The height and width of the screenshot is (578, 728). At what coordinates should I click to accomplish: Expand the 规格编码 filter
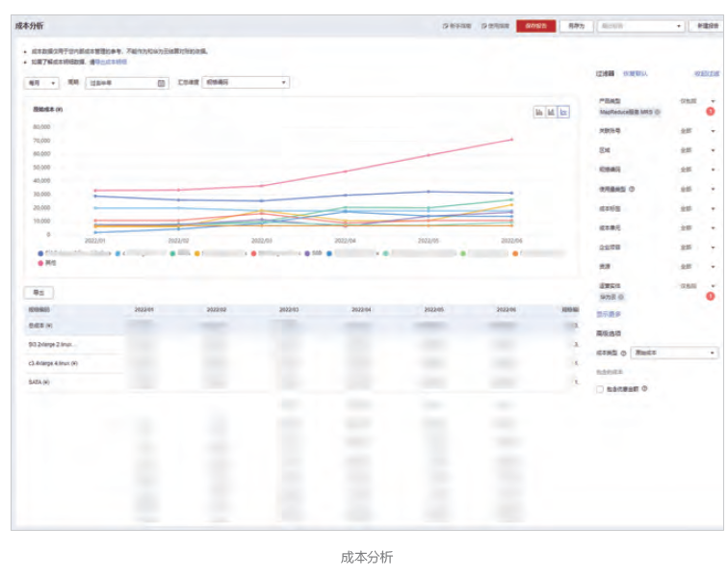(x=713, y=170)
